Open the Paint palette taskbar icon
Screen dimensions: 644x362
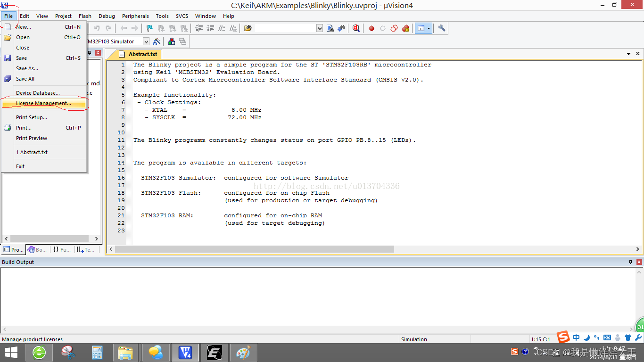[x=243, y=353]
